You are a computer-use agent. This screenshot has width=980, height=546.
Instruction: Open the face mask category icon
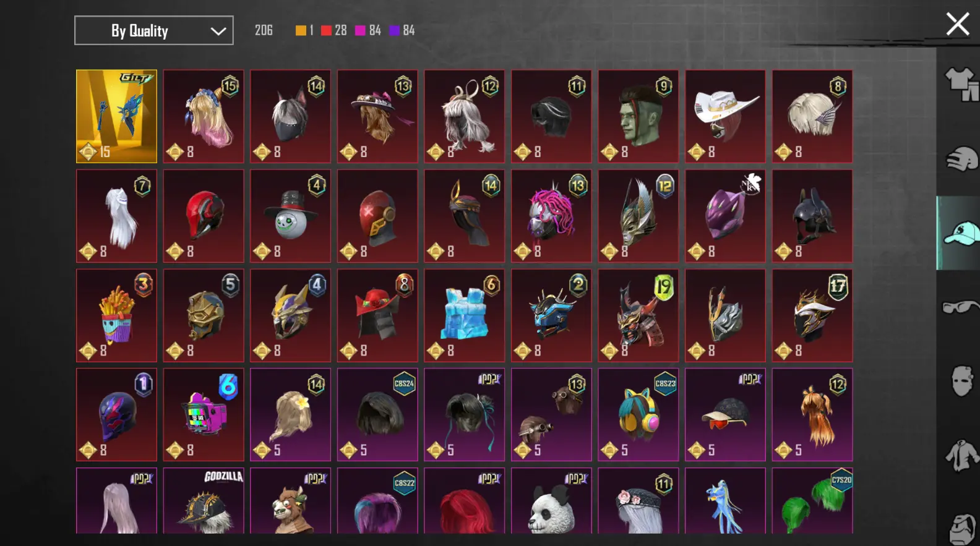tap(961, 381)
